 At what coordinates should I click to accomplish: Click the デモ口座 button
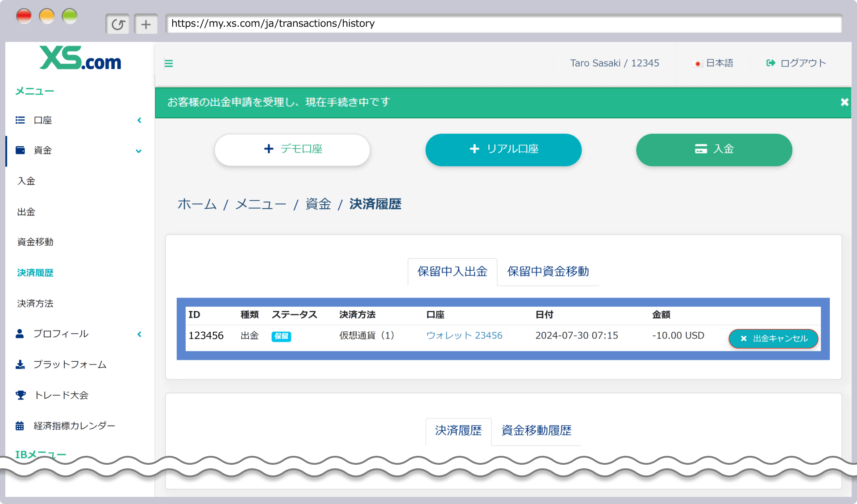coord(292,149)
